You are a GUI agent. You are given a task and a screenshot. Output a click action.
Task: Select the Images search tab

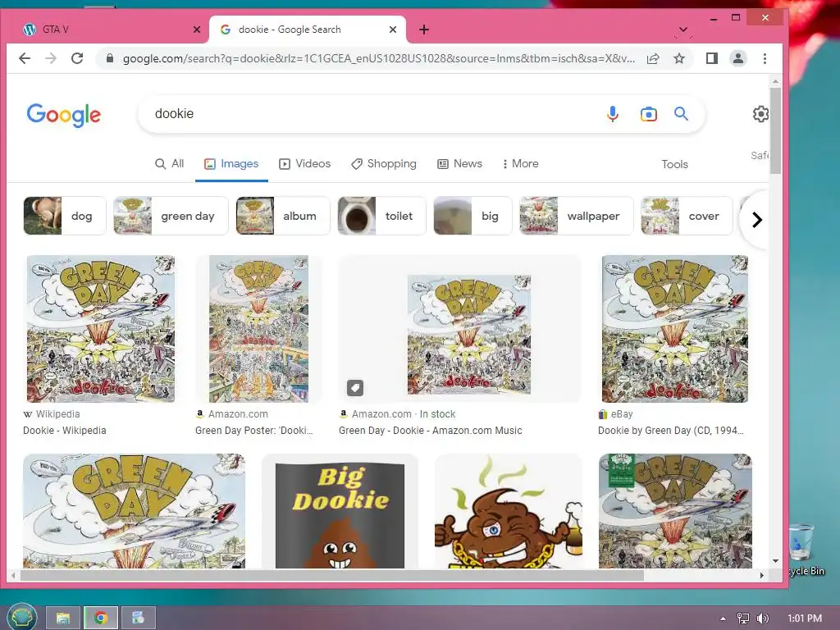231,164
